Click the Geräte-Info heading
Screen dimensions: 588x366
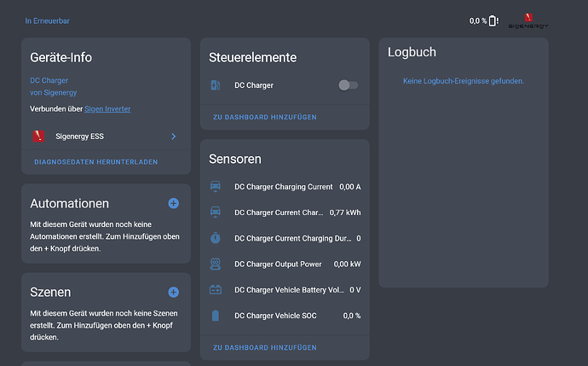[x=61, y=57]
